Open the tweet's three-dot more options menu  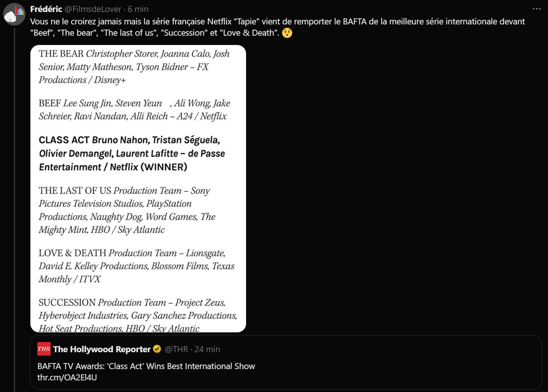[x=536, y=9]
